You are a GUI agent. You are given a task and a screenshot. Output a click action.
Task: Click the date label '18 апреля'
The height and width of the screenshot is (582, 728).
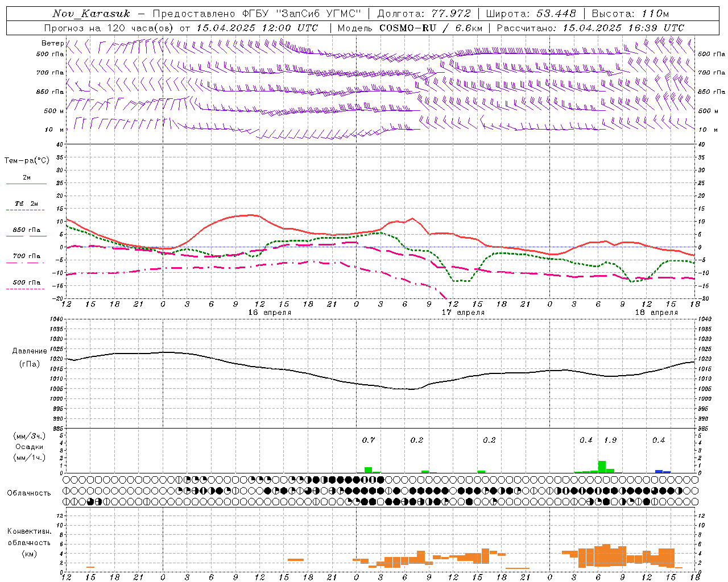(656, 313)
